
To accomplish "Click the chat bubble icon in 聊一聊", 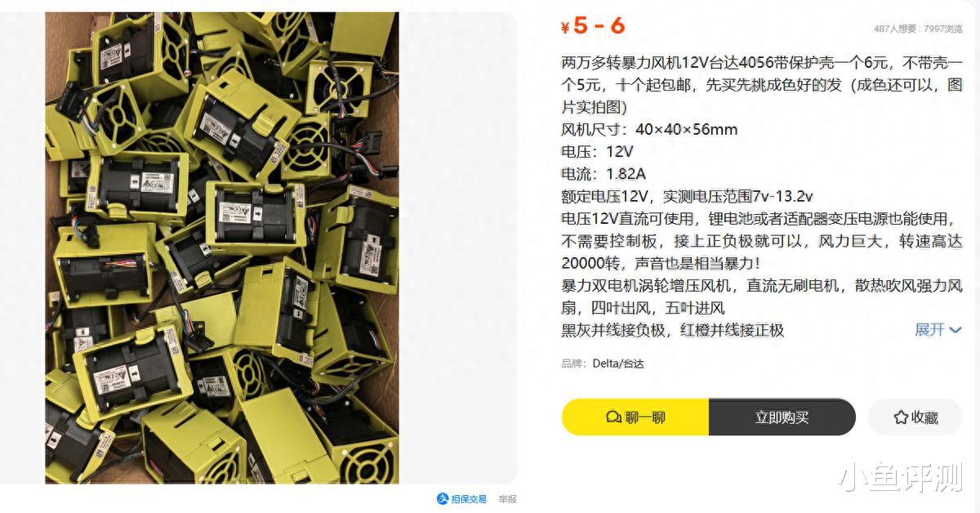I will coord(613,417).
